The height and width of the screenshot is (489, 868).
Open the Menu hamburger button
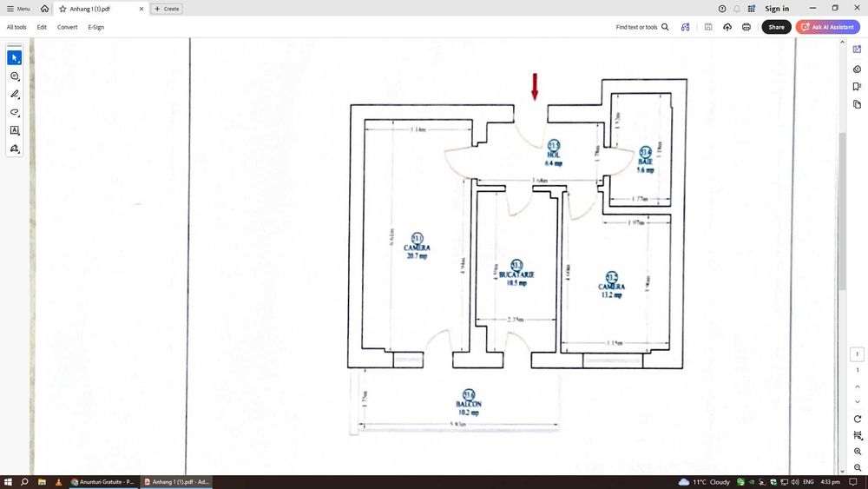[18, 9]
